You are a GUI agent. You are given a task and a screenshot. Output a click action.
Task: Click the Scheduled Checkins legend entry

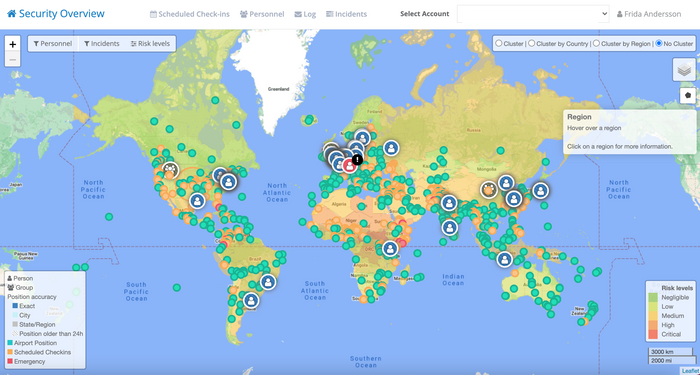[x=39, y=352]
